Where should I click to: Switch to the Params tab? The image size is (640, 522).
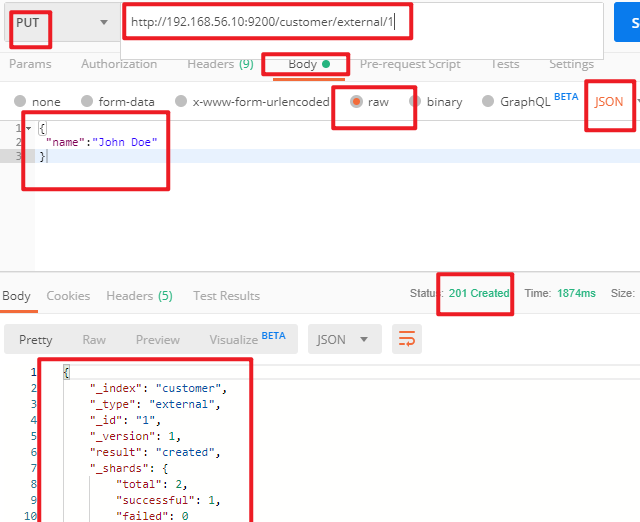(30, 64)
